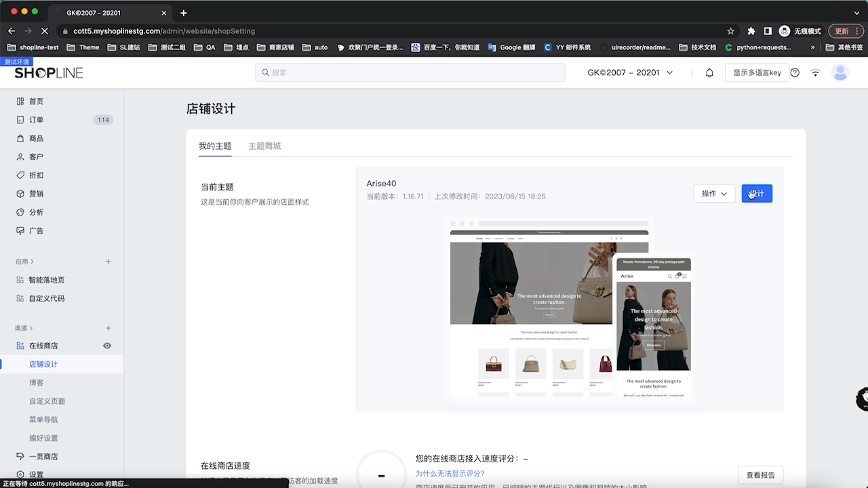Open the help (?) icon in the top bar

794,73
